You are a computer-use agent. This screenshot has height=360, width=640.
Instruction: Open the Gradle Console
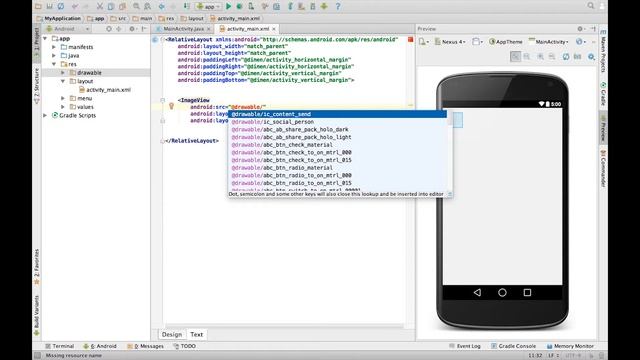point(513,346)
